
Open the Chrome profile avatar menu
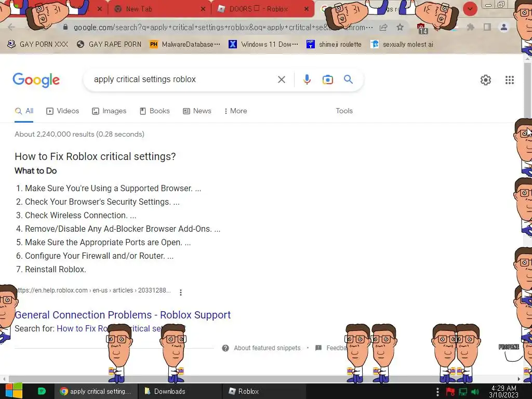point(504,27)
